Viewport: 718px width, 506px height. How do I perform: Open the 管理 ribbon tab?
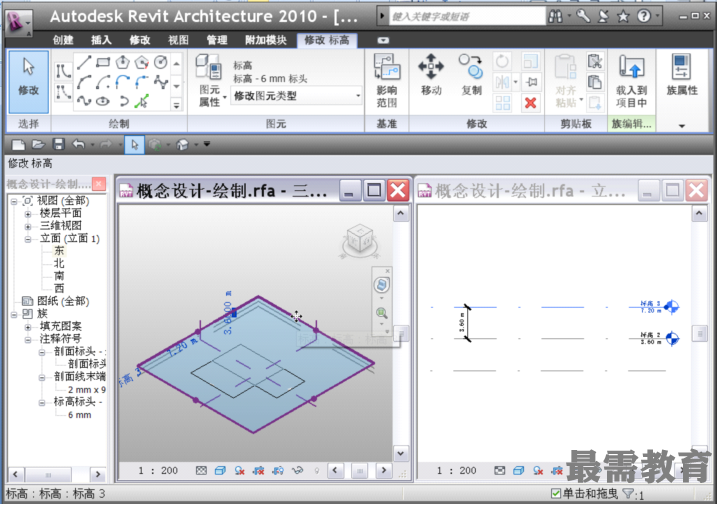217,40
